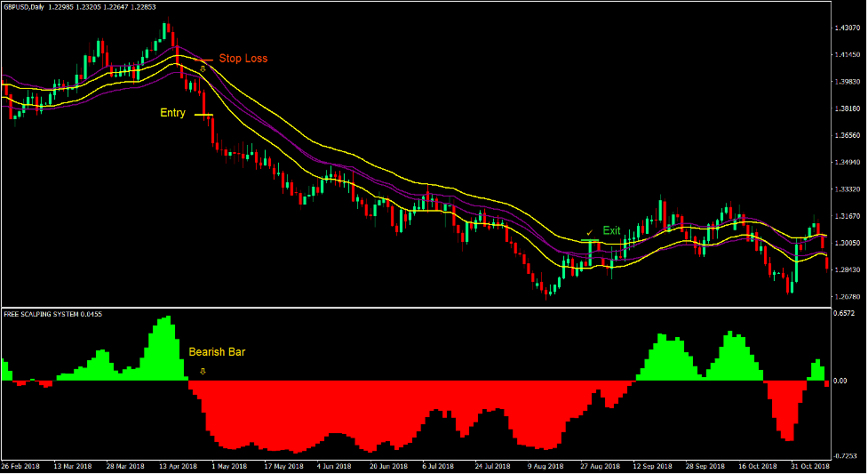868x474 pixels.
Task: Click the 1.26780 price level on the axis
Action: [x=847, y=297]
